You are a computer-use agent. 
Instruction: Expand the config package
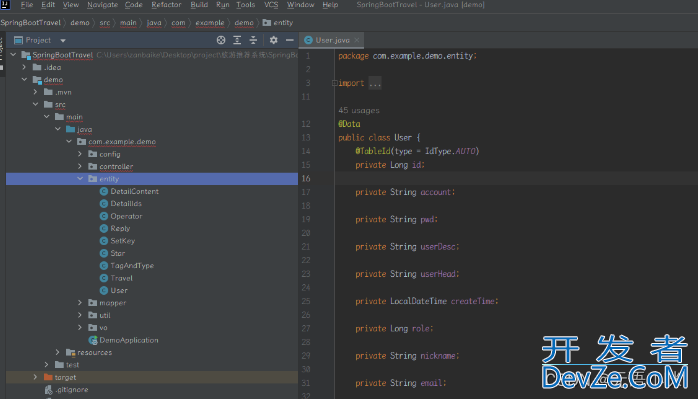point(80,154)
